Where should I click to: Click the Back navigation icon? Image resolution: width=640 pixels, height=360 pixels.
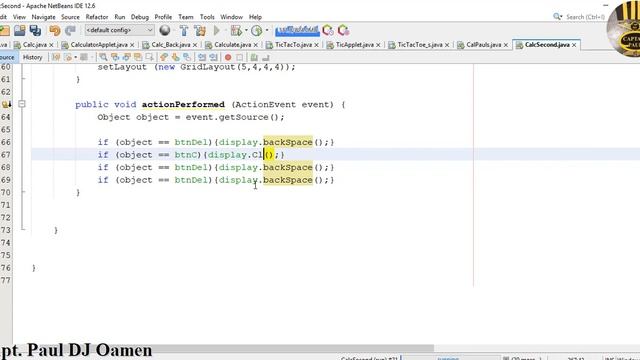click(68, 57)
